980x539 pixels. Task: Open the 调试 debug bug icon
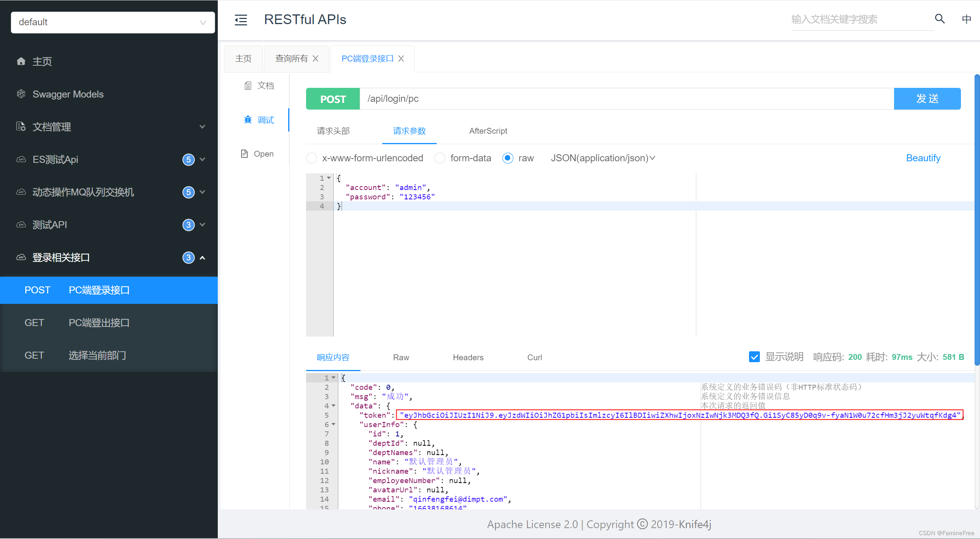point(248,120)
